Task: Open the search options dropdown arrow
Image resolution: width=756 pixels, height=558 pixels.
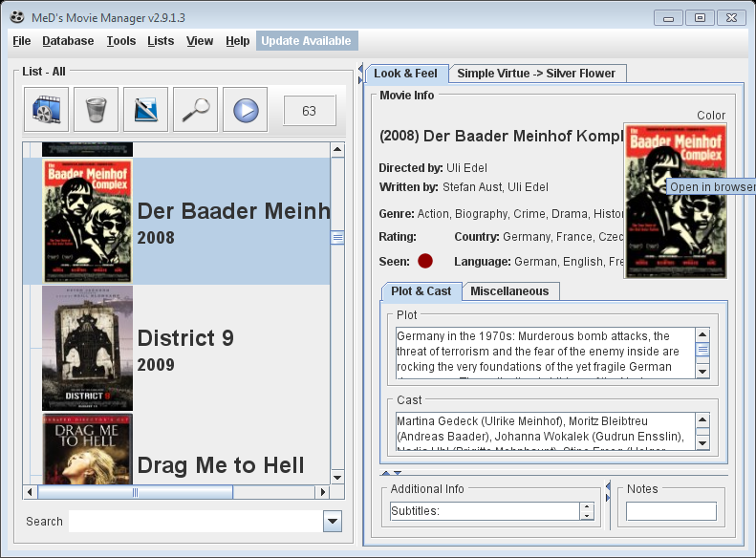Action: (332, 521)
